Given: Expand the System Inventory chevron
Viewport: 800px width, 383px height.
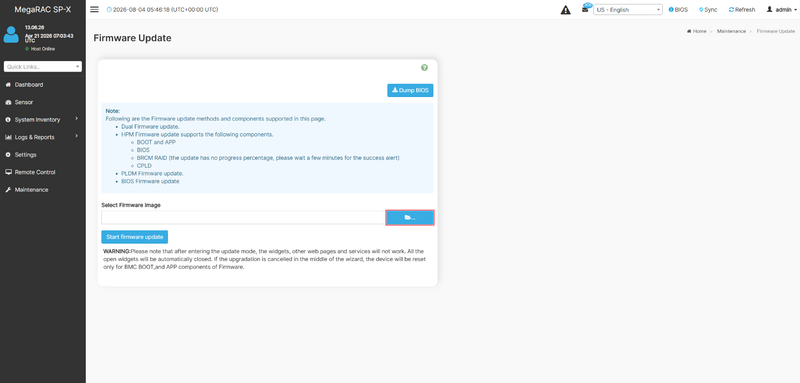Looking at the screenshot, I should pyautogui.click(x=77, y=119).
